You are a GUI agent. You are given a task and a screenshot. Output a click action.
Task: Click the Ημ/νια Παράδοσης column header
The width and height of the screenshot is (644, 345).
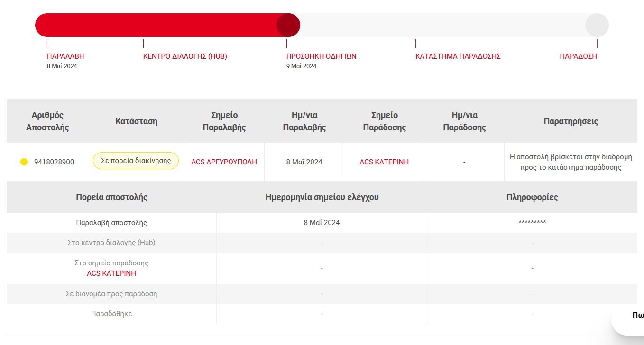tap(464, 121)
